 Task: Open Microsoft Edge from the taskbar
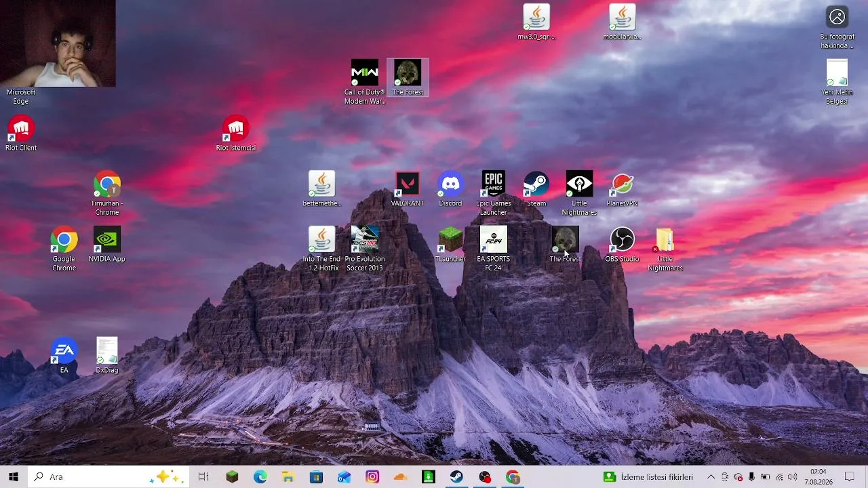260,477
